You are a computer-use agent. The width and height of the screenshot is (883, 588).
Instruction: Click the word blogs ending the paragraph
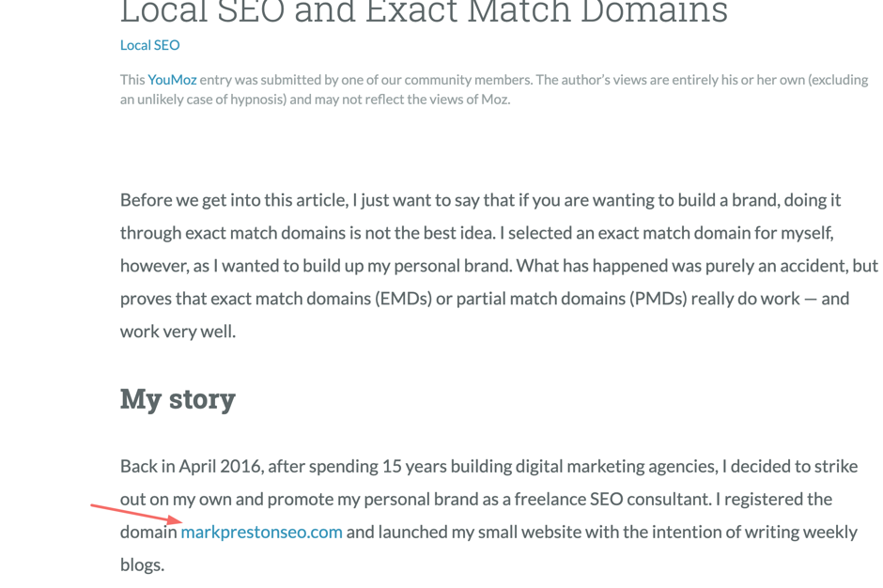coord(140,565)
